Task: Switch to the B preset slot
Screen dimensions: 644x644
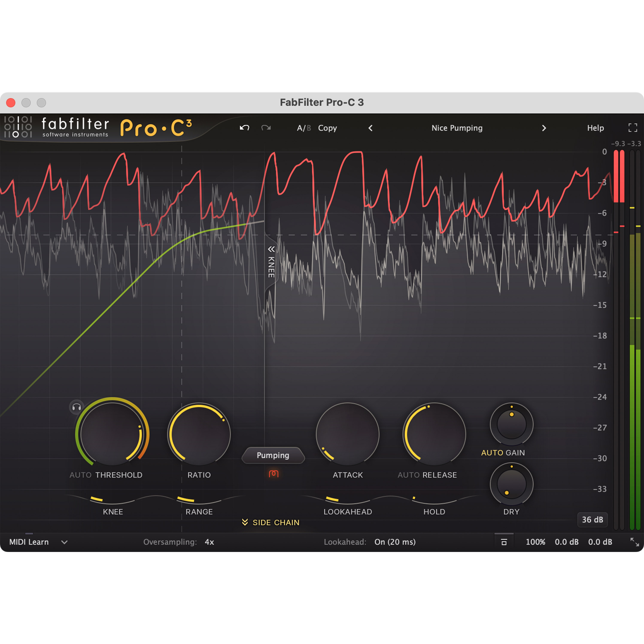Action: point(309,128)
